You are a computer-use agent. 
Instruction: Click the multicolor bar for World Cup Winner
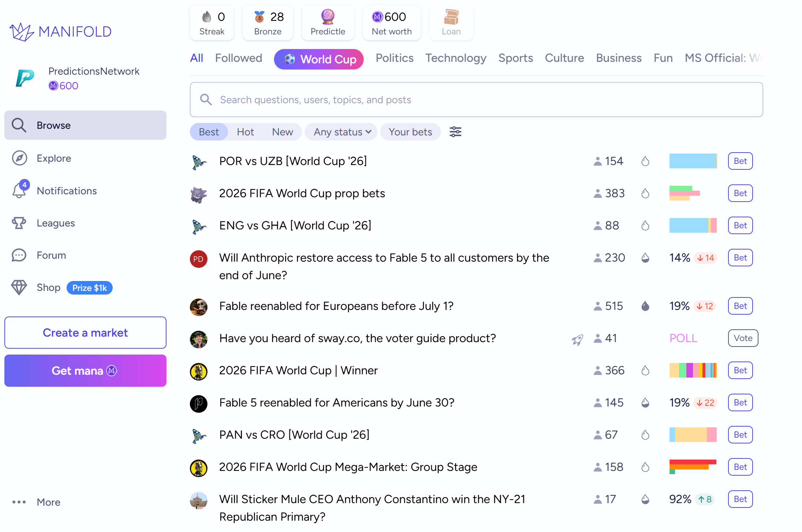(693, 370)
